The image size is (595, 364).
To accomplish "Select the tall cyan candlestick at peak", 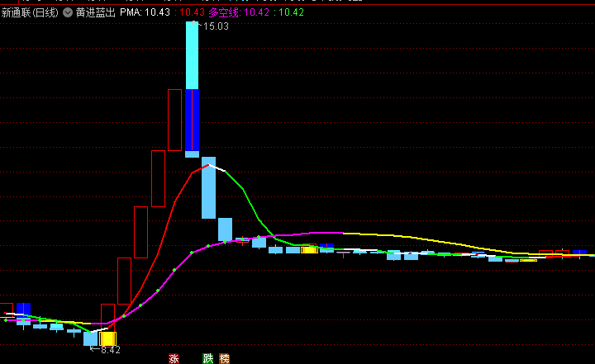I will (x=192, y=55).
